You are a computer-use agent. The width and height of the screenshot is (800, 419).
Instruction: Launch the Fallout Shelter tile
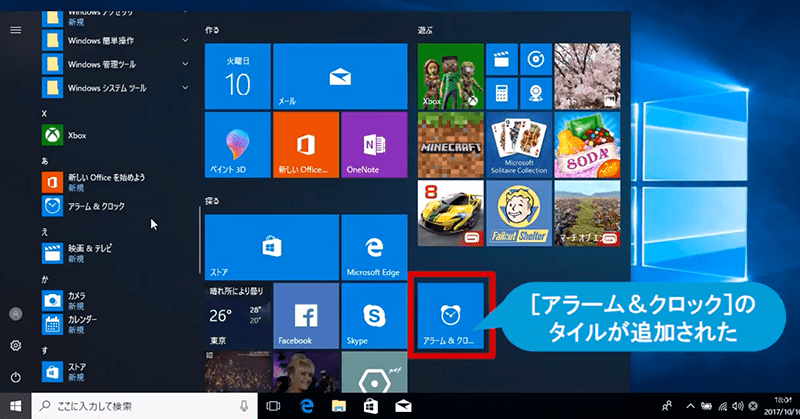pos(519,213)
